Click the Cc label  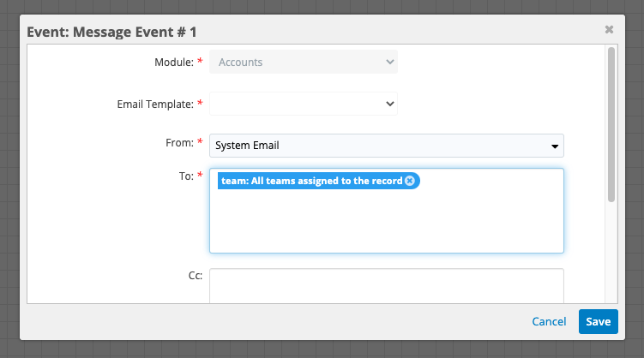tap(196, 276)
